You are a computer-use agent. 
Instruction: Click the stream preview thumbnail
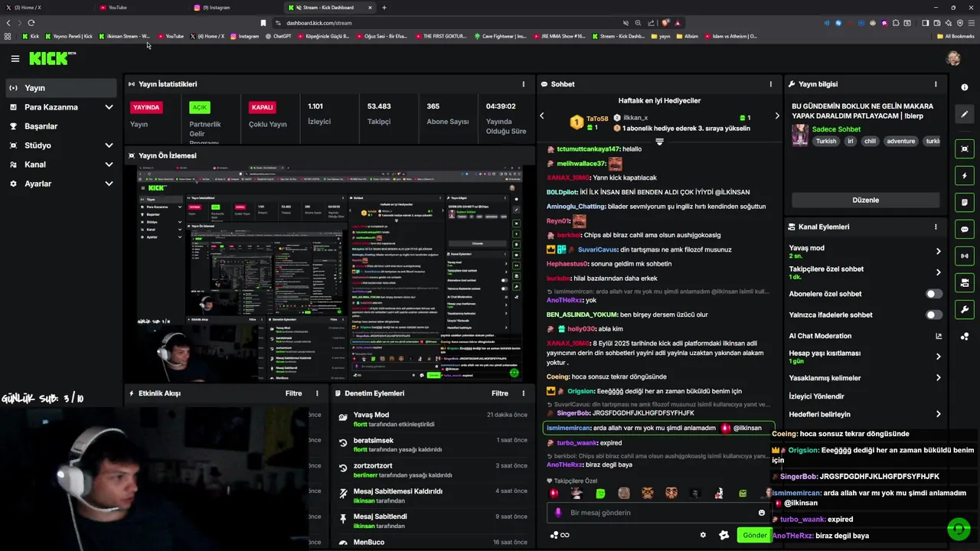(x=330, y=273)
